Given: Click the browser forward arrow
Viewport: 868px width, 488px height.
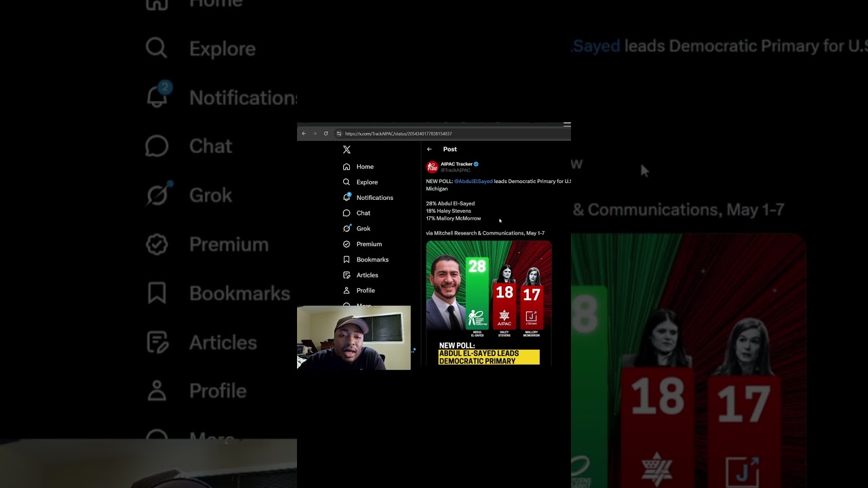Looking at the screenshot, I should pos(315,134).
